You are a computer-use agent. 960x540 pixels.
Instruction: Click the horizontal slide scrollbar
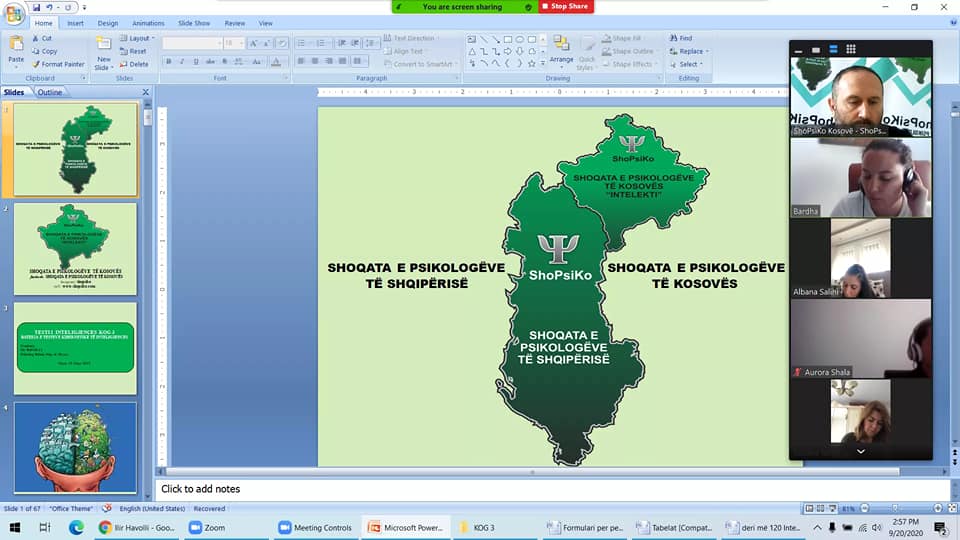tap(533, 472)
